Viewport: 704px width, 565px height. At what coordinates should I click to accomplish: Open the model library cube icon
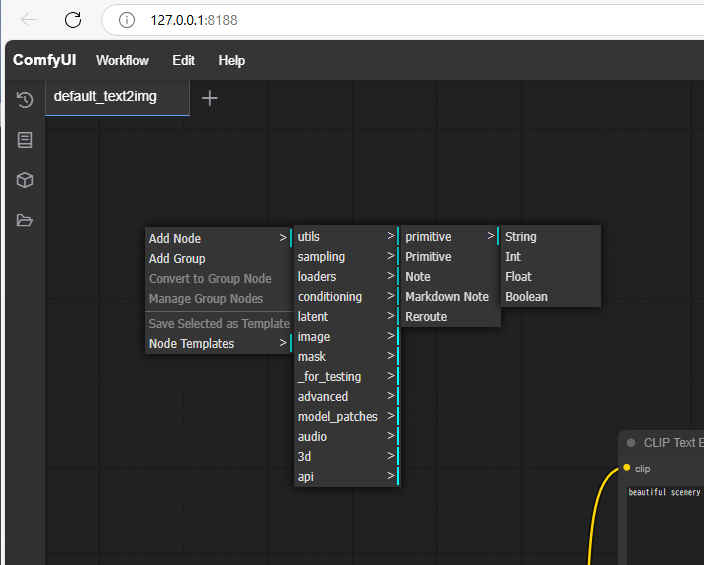(25, 180)
